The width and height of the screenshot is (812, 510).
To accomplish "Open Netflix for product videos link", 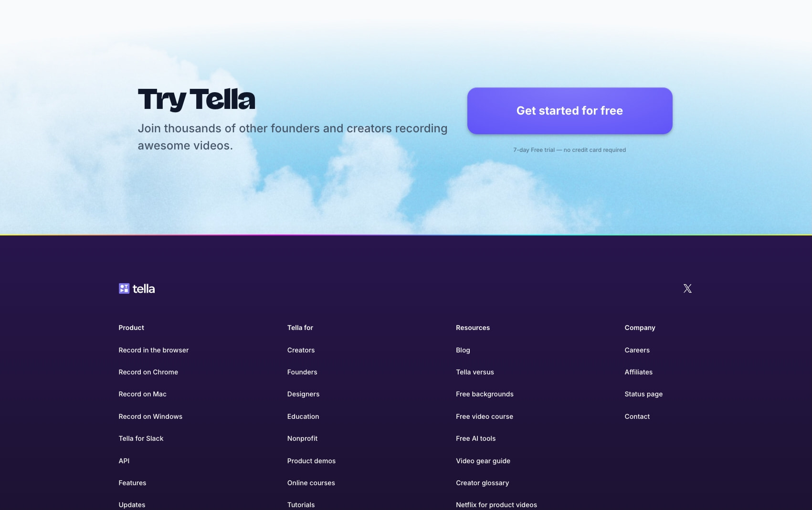I will click(x=496, y=505).
